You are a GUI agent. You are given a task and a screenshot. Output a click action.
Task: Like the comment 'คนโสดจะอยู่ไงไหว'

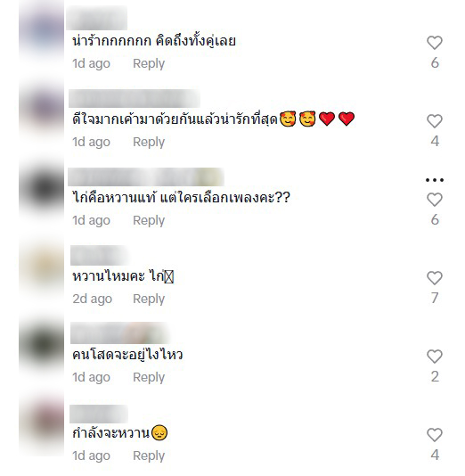click(435, 357)
